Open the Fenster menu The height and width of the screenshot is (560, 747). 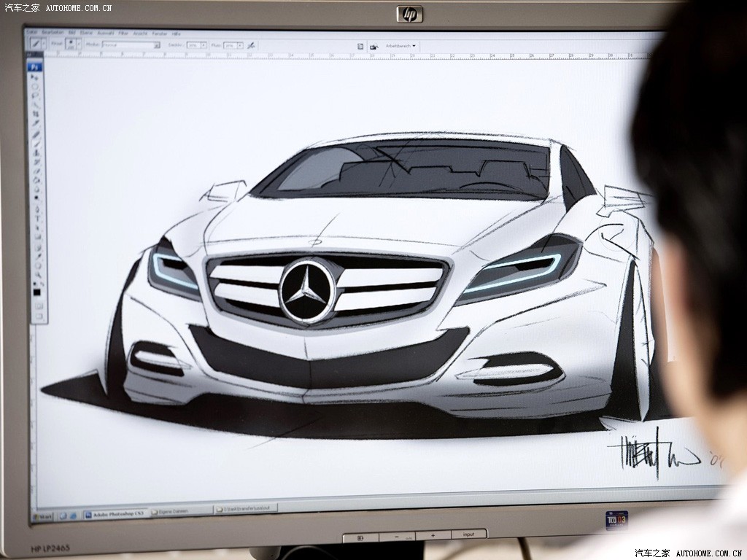coord(159,33)
